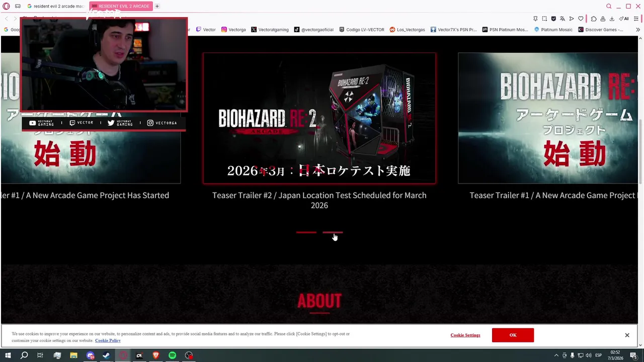Screen dimensions: 644x362
Task: Select the RESIDENT EVIL 2 ARCADE tab
Action: coord(121,6)
